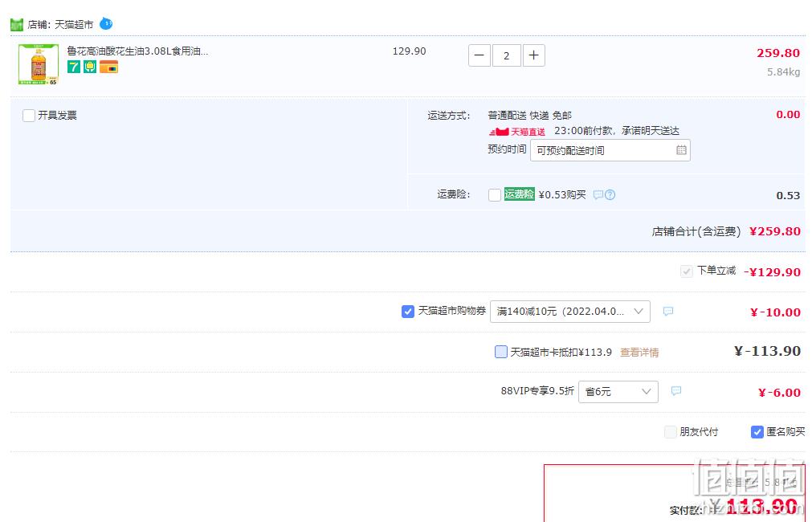
Task: Open the blue Wangwang chat icon
Action: click(106, 23)
